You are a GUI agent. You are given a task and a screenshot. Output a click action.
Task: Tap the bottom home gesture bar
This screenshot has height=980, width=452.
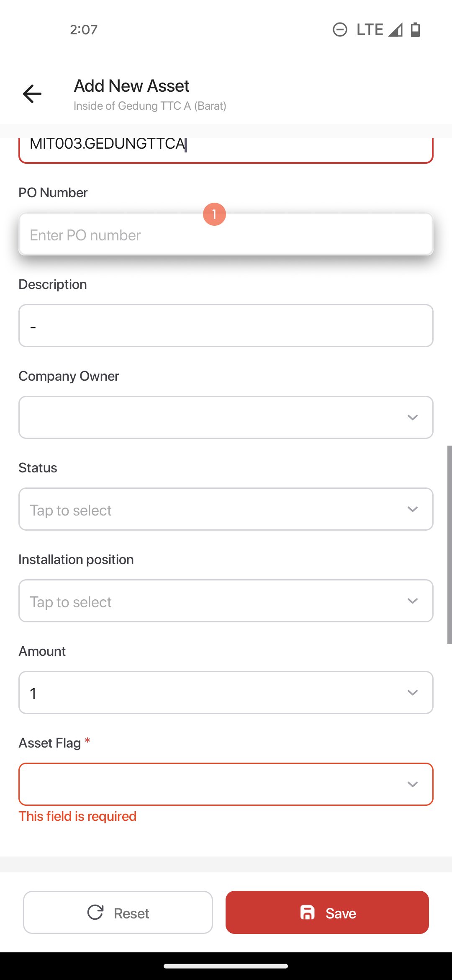226,966
